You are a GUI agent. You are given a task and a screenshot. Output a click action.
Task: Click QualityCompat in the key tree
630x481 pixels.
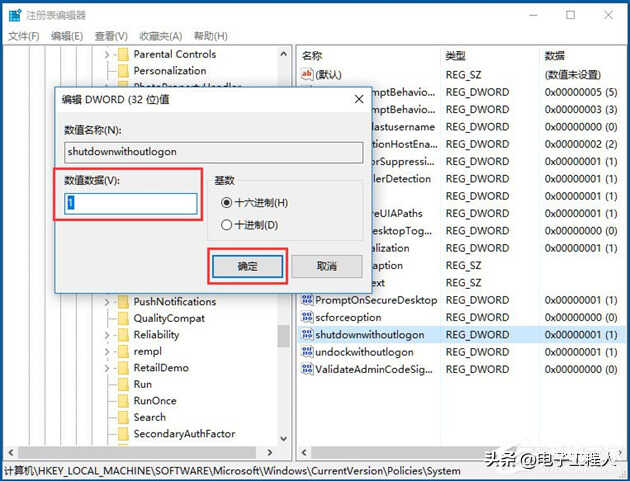click(x=169, y=318)
